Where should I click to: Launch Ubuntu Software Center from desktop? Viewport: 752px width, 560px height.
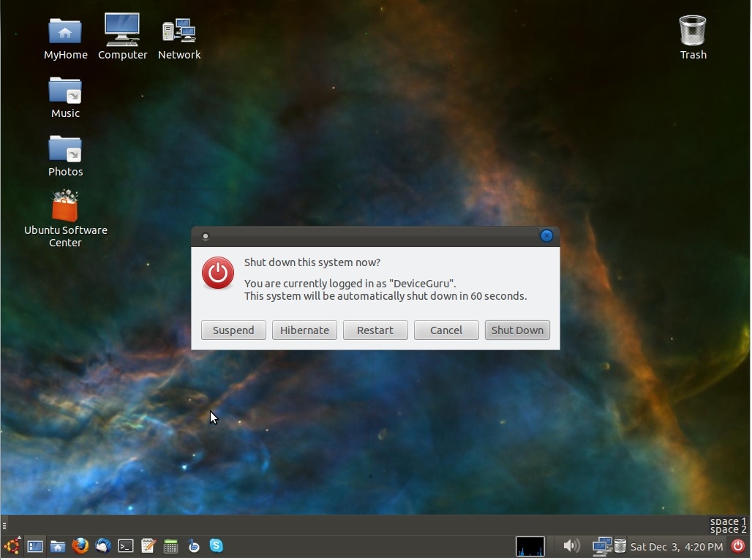(65, 218)
